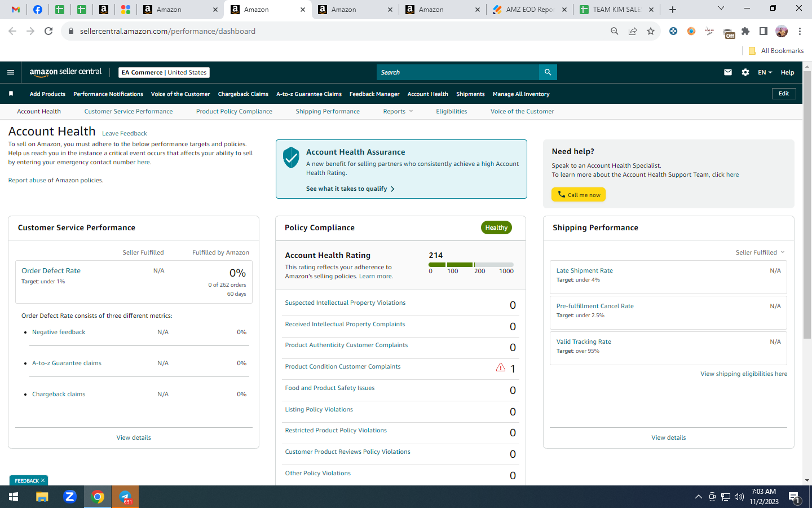The height and width of the screenshot is (508, 812).
Task: Switch to the Product Policy Compliance tab
Action: [x=234, y=111]
